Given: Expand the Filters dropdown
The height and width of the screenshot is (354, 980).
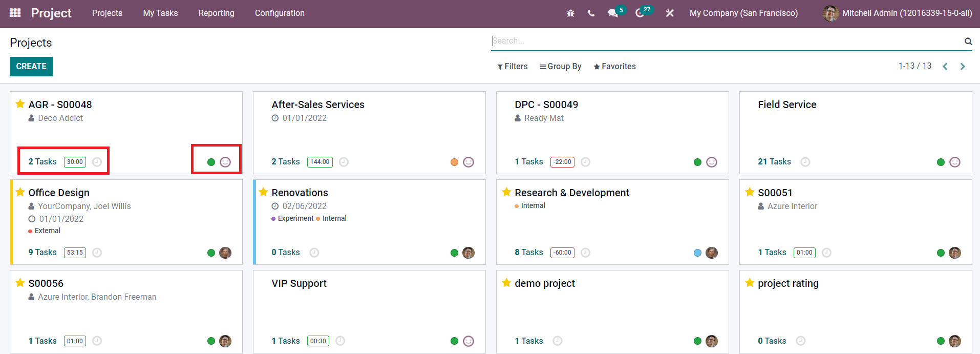Looking at the screenshot, I should (x=512, y=67).
